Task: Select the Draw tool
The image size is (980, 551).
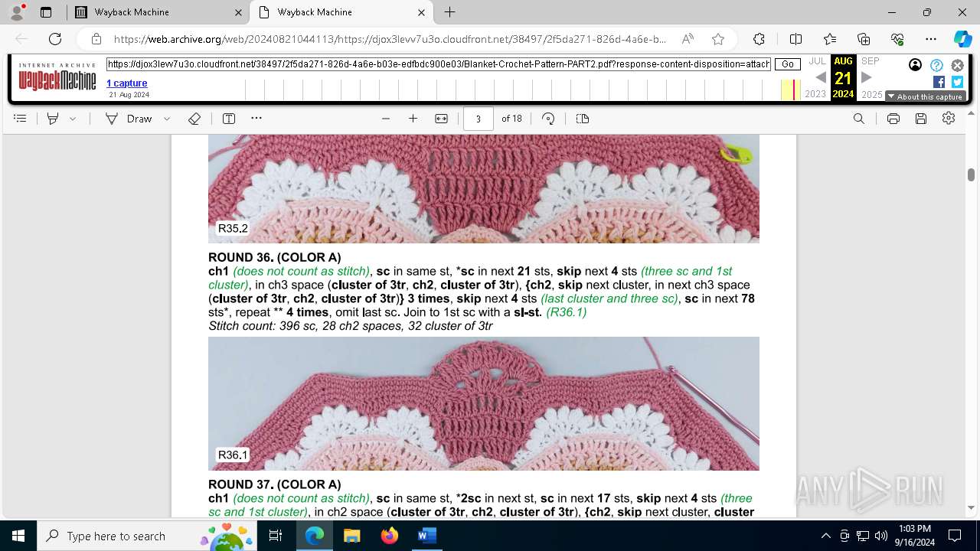Action: (x=129, y=119)
